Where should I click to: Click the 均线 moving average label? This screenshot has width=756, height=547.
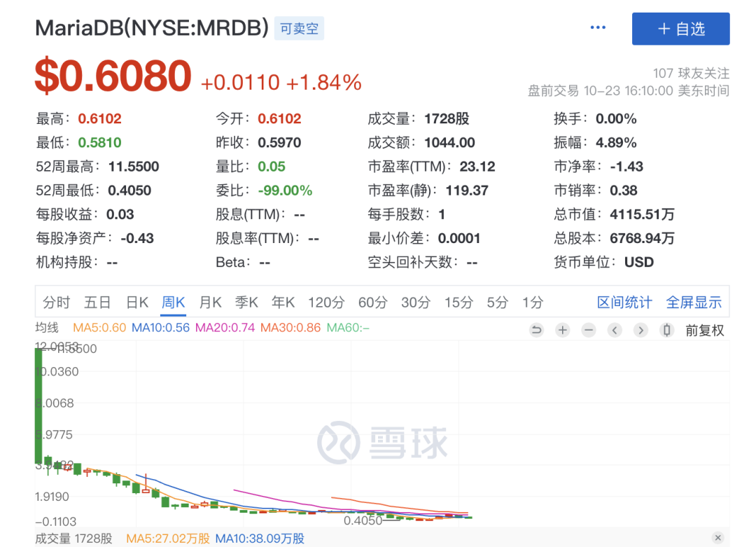(x=47, y=328)
